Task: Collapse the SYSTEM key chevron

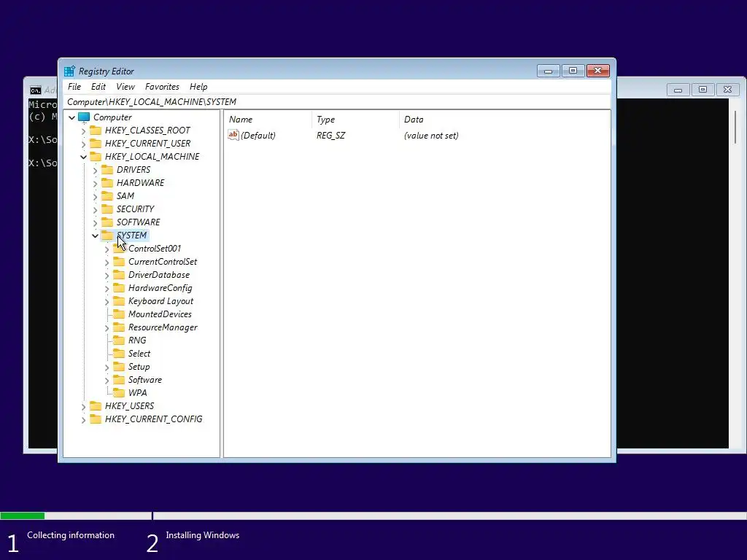Action: (x=95, y=236)
